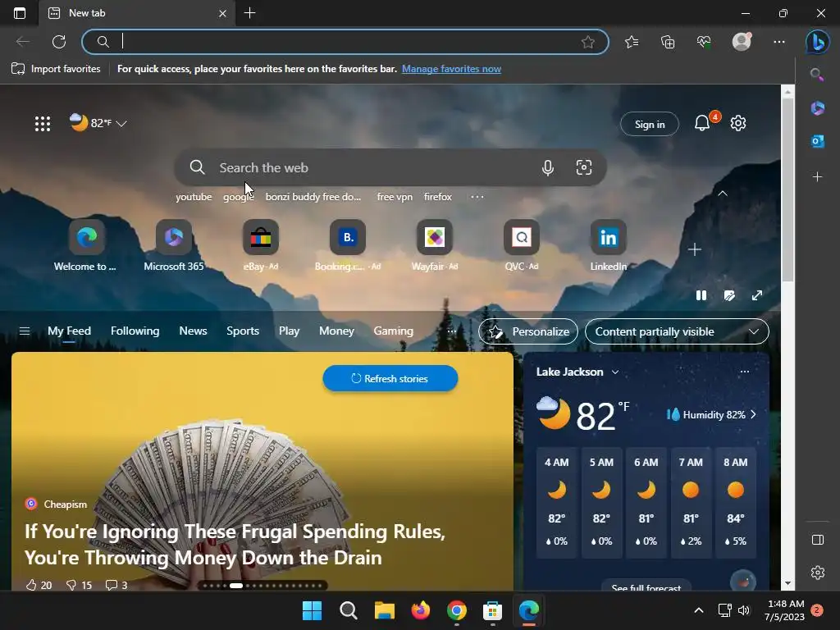Open Firefox from the taskbar
The height and width of the screenshot is (630, 840).
click(421, 610)
